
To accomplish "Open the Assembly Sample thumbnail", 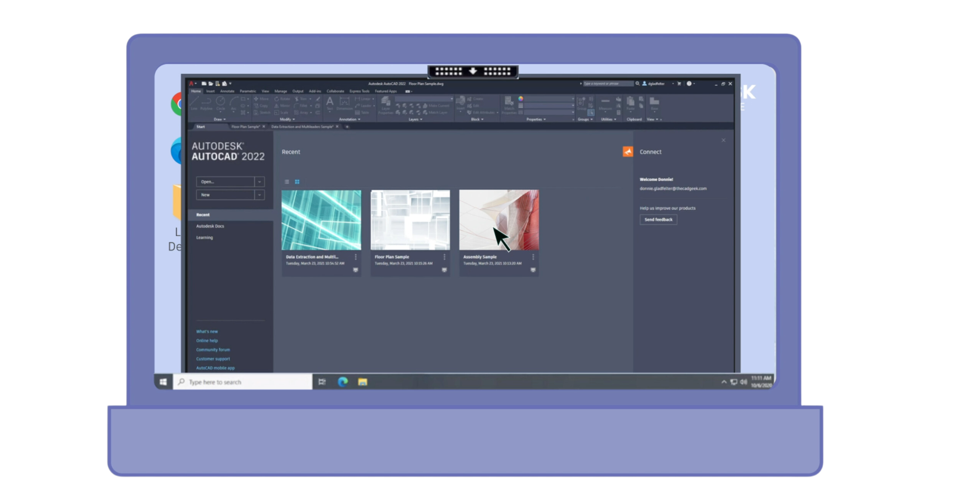I will (499, 220).
